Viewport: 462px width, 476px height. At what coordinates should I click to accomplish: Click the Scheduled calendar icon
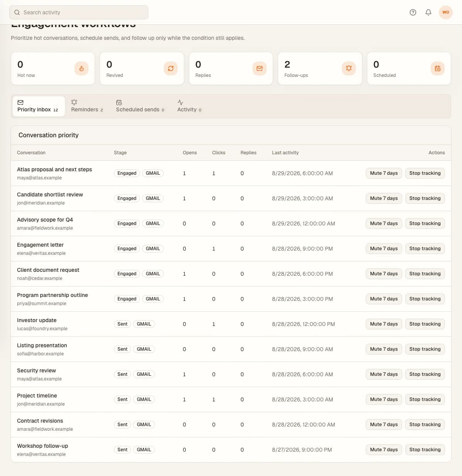(x=438, y=68)
